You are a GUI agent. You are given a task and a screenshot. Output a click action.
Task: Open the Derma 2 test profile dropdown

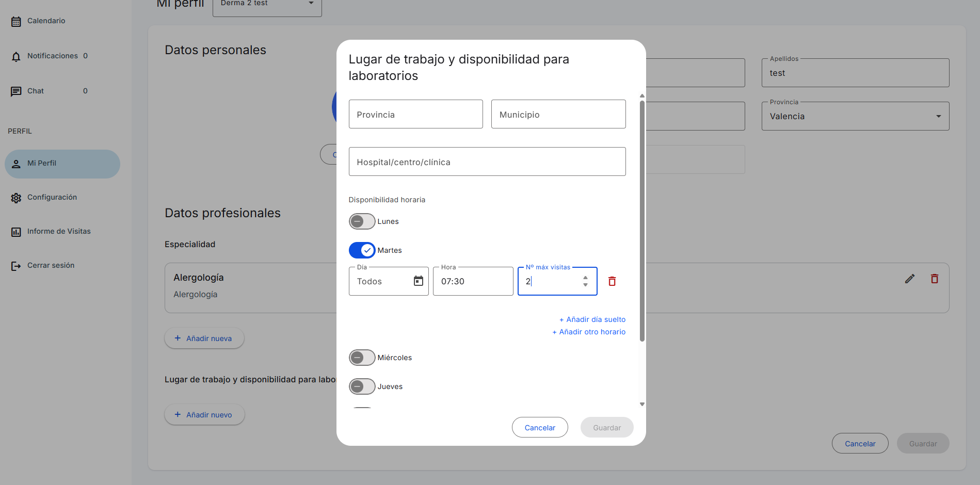pos(267,4)
